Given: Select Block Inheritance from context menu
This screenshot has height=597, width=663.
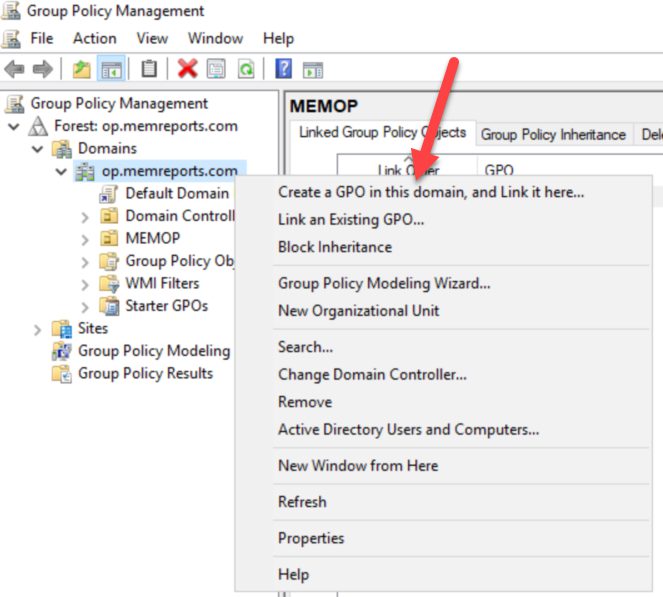Looking at the screenshot, I should [x=443, y=247].
